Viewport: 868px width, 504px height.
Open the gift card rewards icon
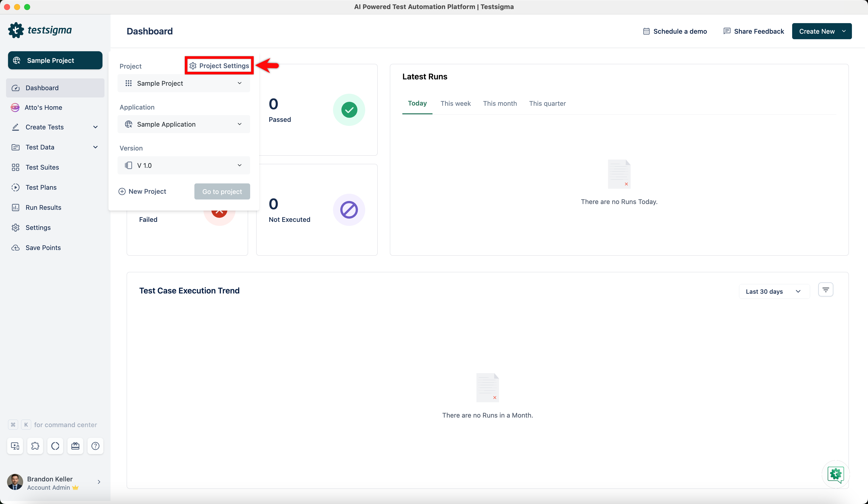(x=75, y=446)
